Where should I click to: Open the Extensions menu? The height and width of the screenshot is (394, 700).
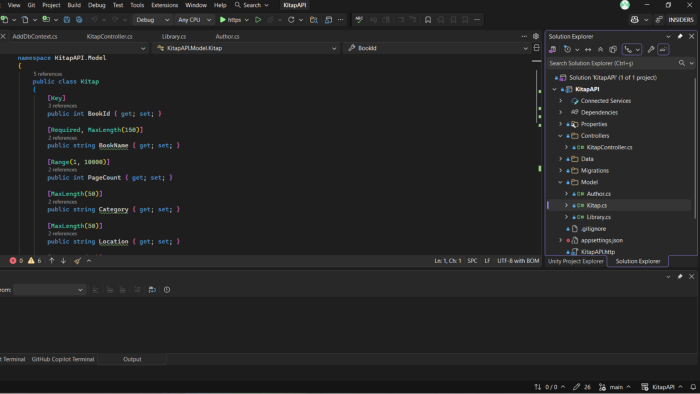[164, 5]
